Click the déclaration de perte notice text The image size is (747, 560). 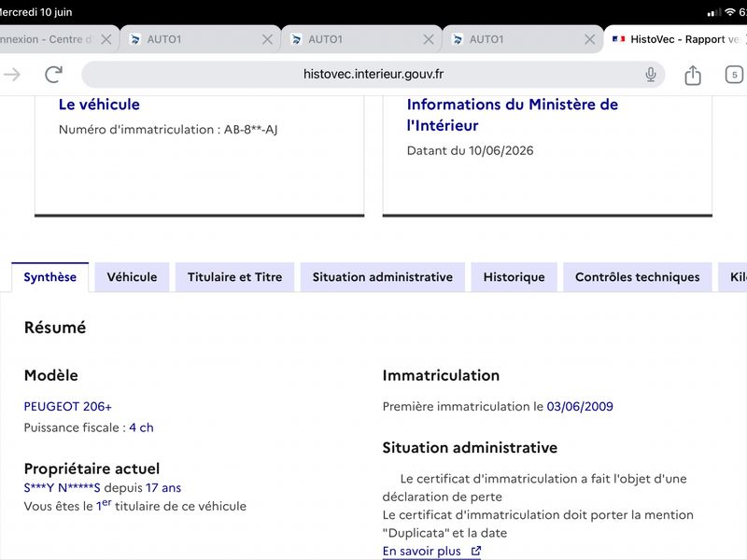tap(534, 487)
